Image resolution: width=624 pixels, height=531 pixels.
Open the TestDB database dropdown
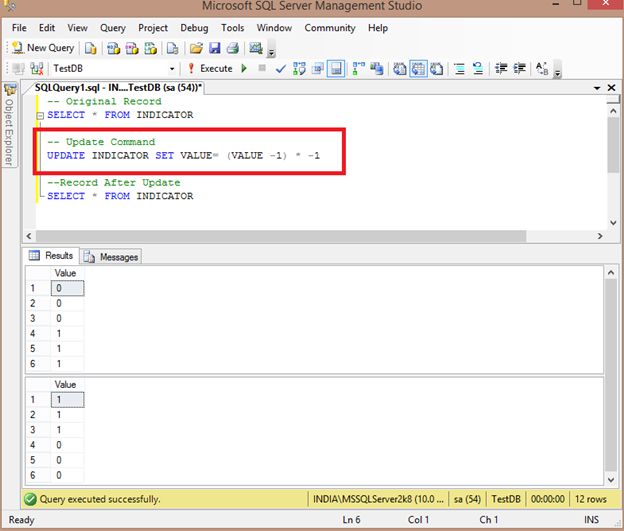[x=172, y=68]
